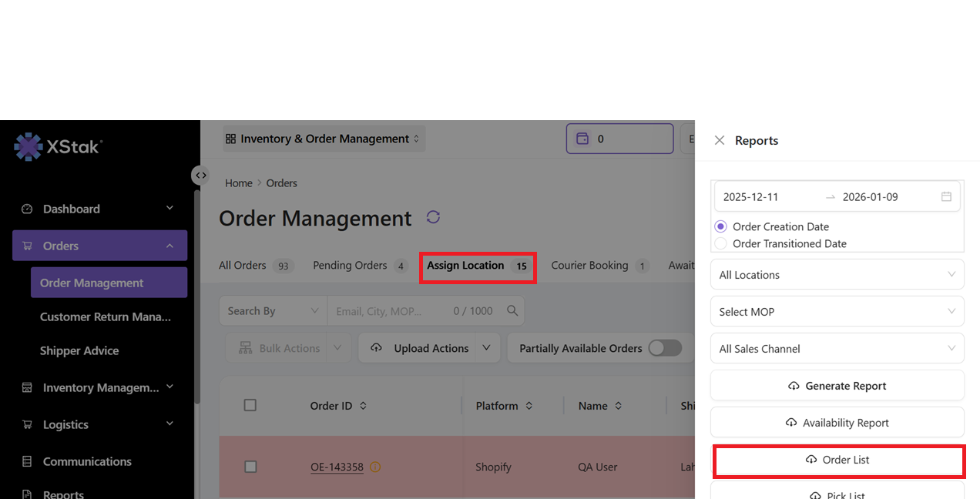Tick the checkbox for order OE-143358

pyautogui.click(x=250, y=467)
